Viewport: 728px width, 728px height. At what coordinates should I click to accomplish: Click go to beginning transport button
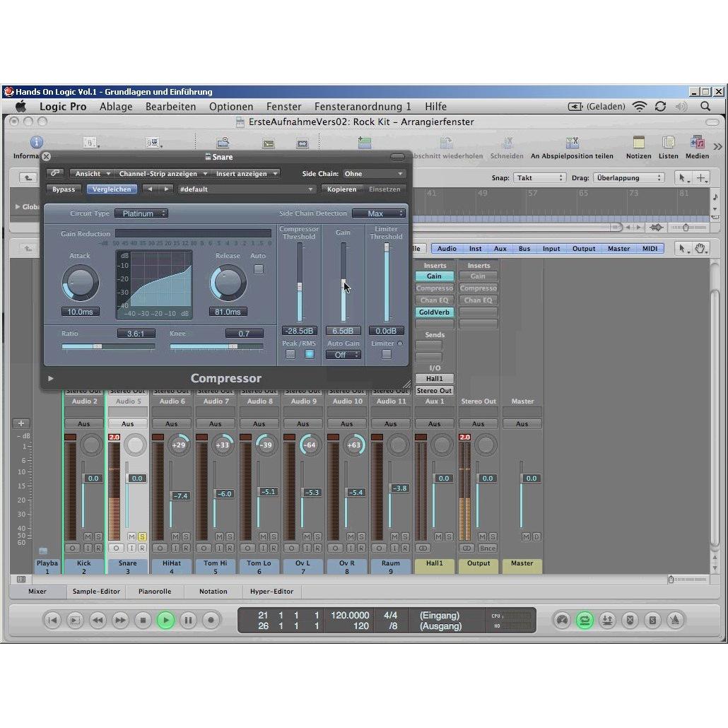(x=52, y=620)
